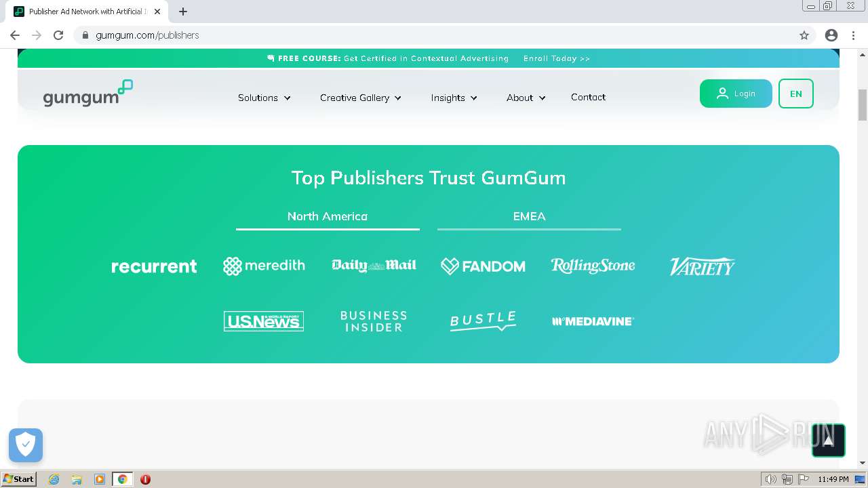Open the Chrome three-dot menu
This screenshot has height=488, width=868.
tap(852, 35)
